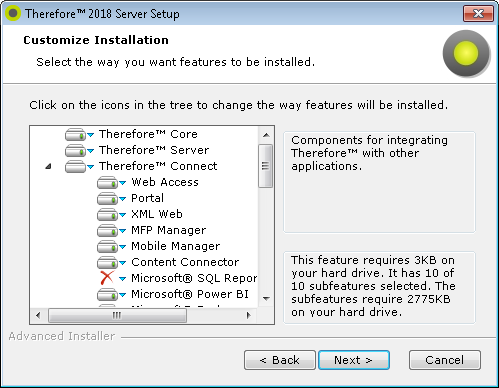Image resolution: width=499 pixels, height=388 pixels.
Task: Click the drive icon beside Portal
Action: coord(107,198)
